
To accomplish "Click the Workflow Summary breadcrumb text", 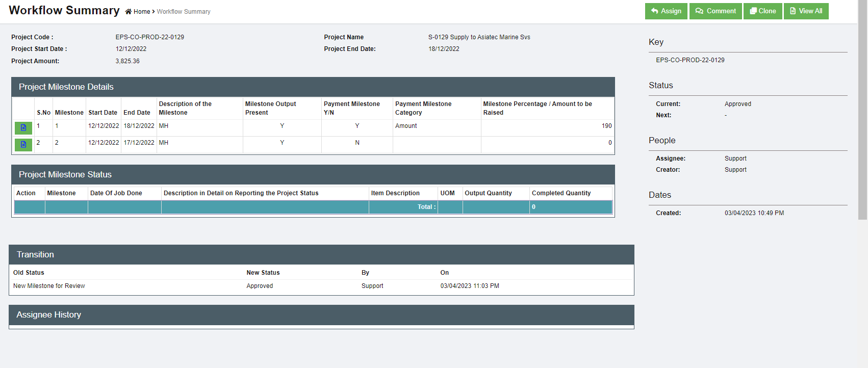I will pos(183,12).
